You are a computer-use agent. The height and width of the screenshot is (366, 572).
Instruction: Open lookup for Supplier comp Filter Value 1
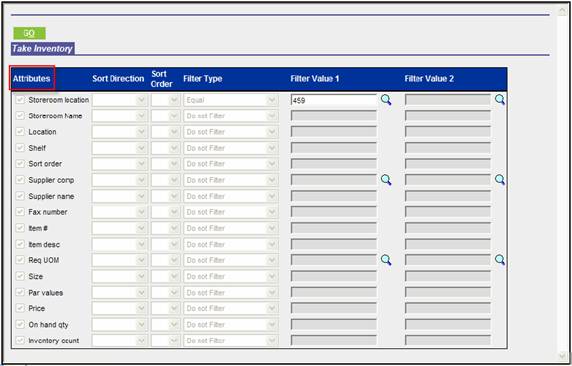[386, 180]
